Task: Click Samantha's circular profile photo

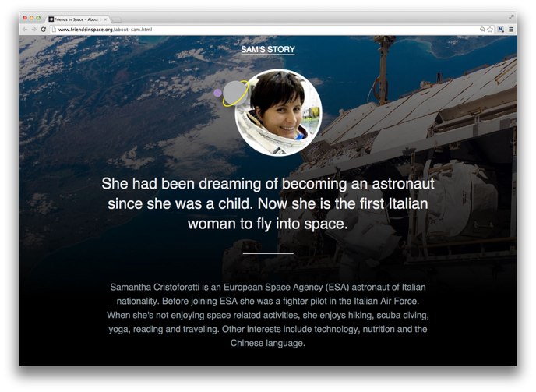Action: click(278, 113)
